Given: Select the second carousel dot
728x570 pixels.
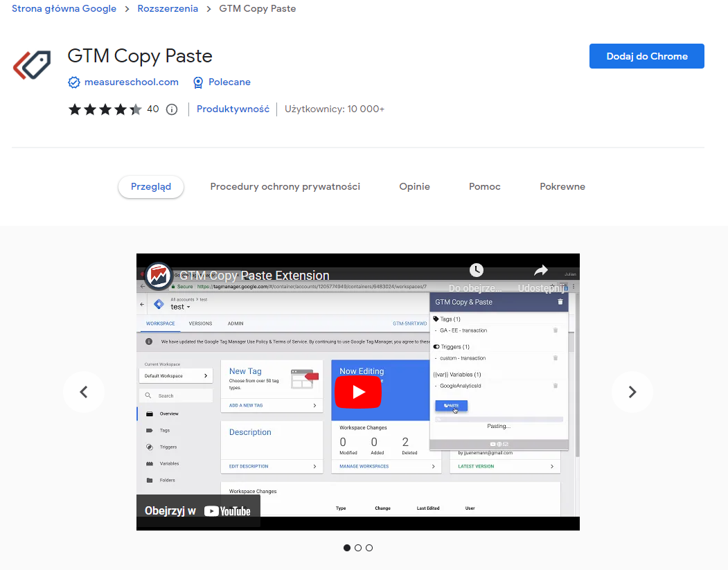Looking at the screenshot, I should 358,548.
